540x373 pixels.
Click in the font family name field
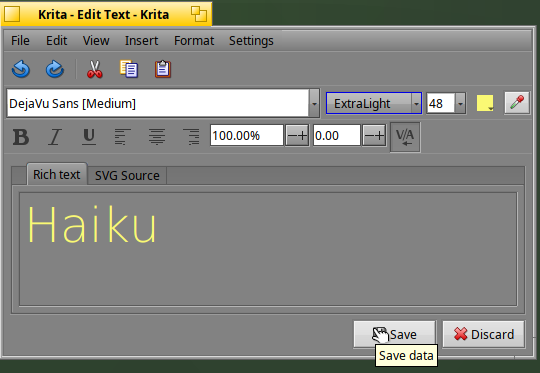[x=158, y=103]
